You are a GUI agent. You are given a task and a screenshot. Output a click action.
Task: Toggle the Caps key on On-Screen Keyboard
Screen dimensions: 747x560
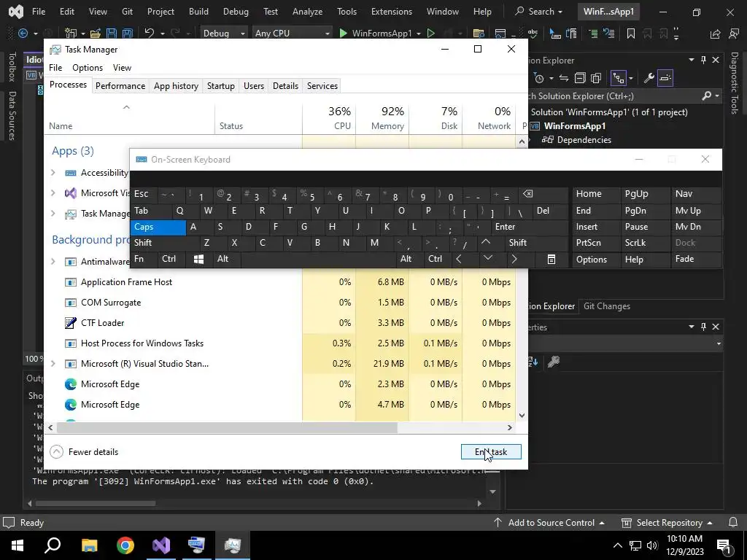point(158,227)
